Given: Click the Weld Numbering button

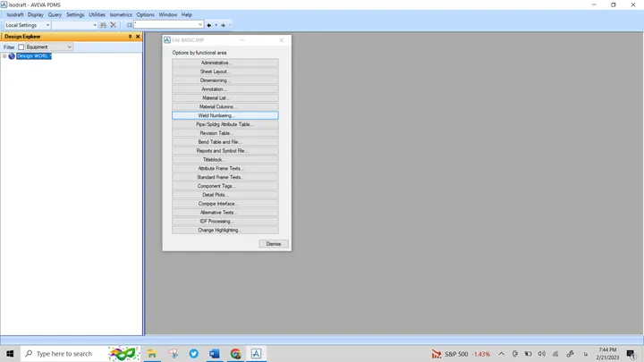Looking at the screenshot, I should coord(225,115).
